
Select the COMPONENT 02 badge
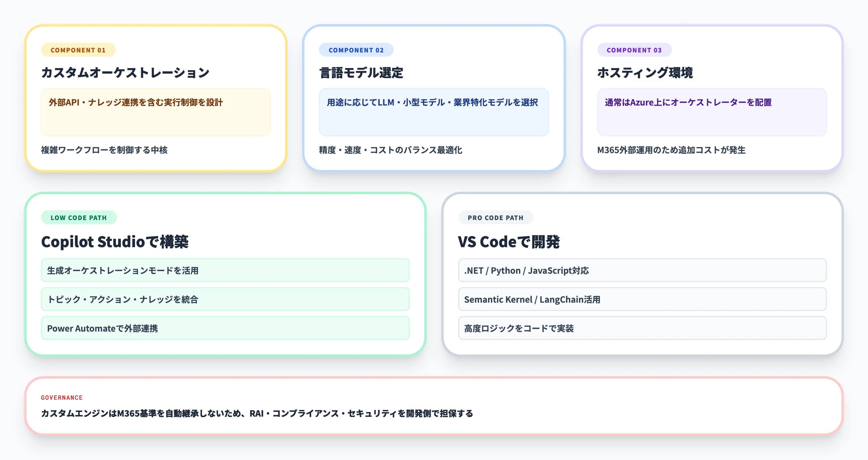356,50
